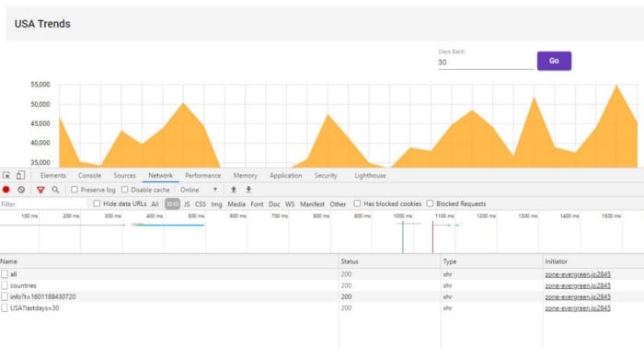Select the all request row name
The height and width of the screenshot is (348, 644).
pos(14,274)
